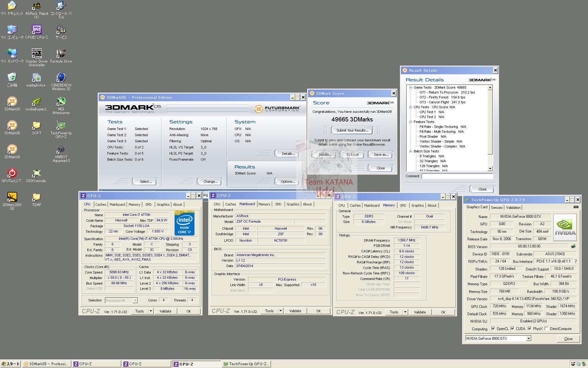This screenshot has width=588, height=368.
Task: Open GPUTool_CT desktop icon
Action: pos(12,175)
